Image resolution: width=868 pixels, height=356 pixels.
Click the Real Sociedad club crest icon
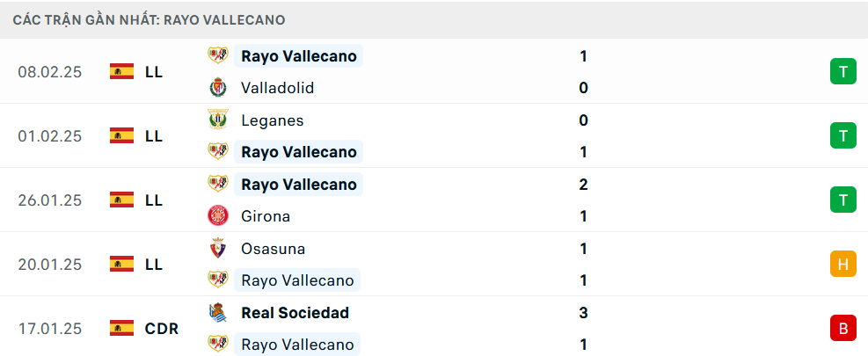pos(217,313)
